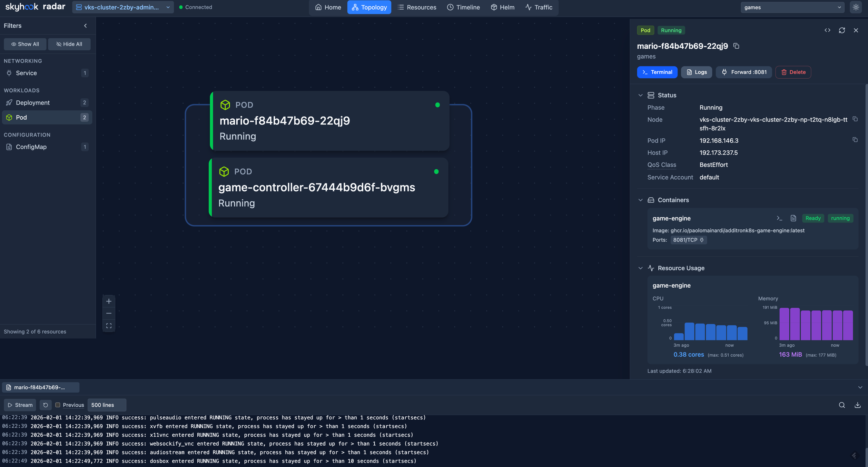
Task: Open the pod Terminal
Action: (x=657, y=72)
